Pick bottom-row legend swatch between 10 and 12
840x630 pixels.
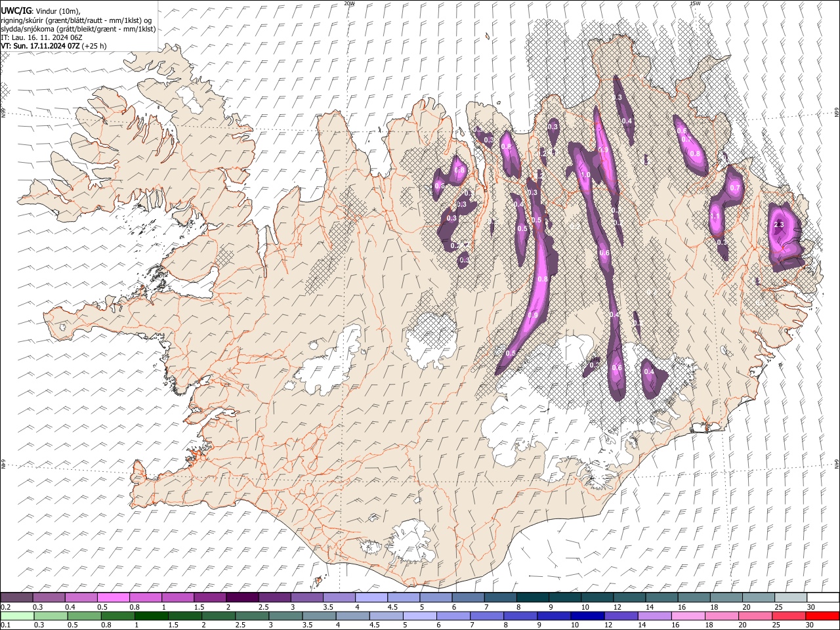pyautogui.click(x=587, y=616)
